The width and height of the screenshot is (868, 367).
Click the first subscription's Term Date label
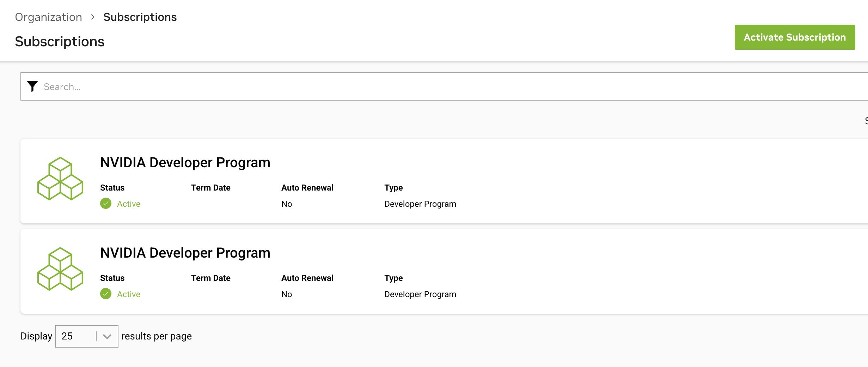211,188
